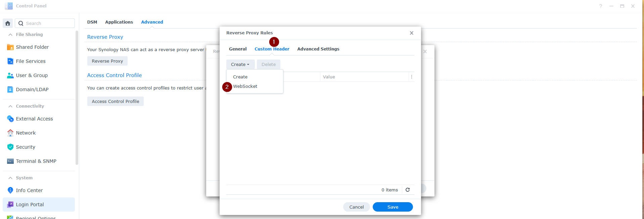Switch to the Advanced Settings tab
Image resolution: width=644 pixels, height=219 pixels.
(x=318, y=49)
